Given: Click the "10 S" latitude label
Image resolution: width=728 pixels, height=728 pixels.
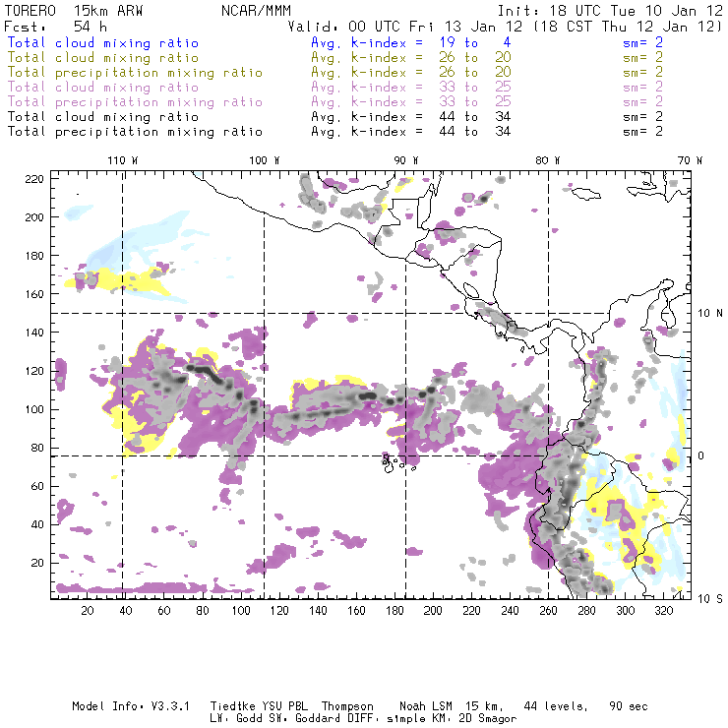Looking at the screenshot, I should (x=710, y=599).
